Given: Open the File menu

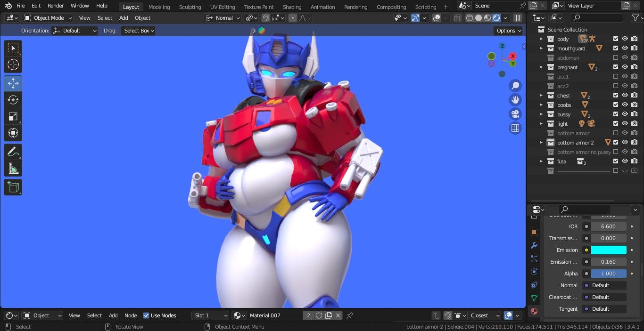Looking at the screenshot, I should tap(21, 6).
